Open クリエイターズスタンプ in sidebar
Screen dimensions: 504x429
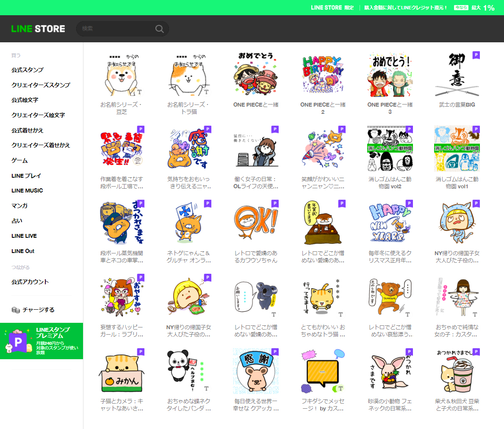pyautogui.click(x=41, y=85)
